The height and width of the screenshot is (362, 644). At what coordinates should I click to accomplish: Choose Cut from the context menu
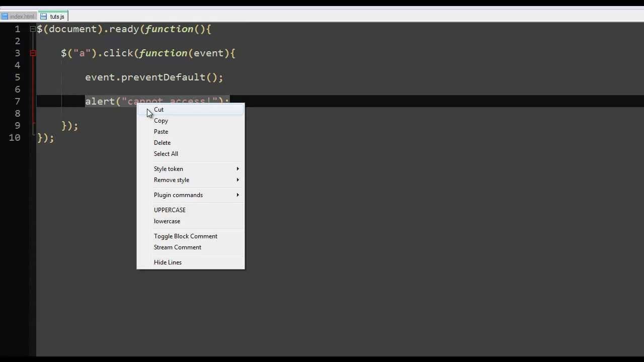coord(191,110)
